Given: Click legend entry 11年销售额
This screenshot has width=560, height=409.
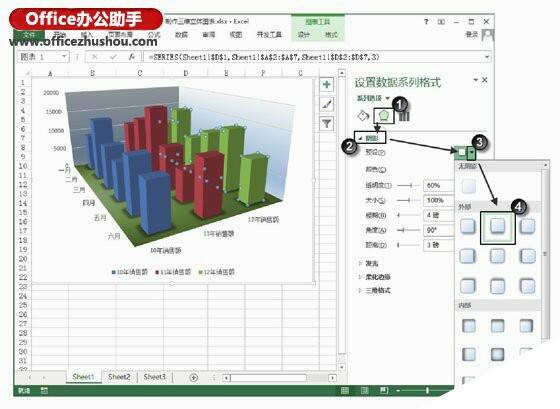Looking at the screenshot, I should [x=173, y=272].
